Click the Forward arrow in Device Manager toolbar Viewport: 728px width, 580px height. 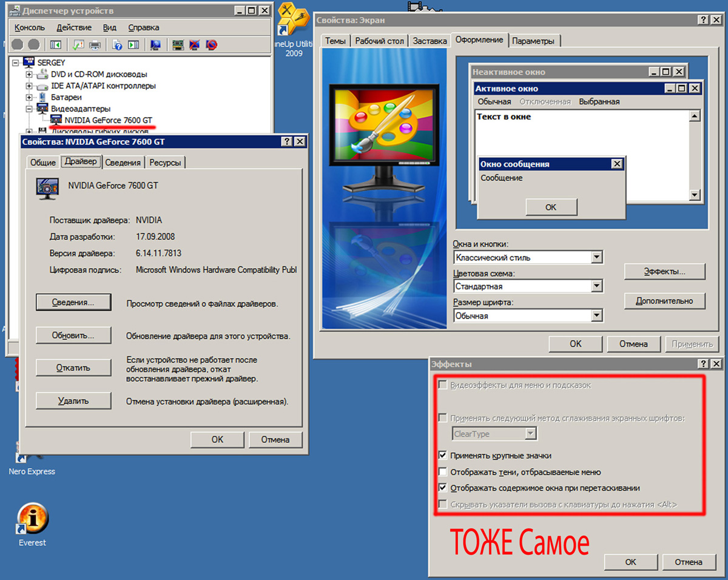coord(33,44)
